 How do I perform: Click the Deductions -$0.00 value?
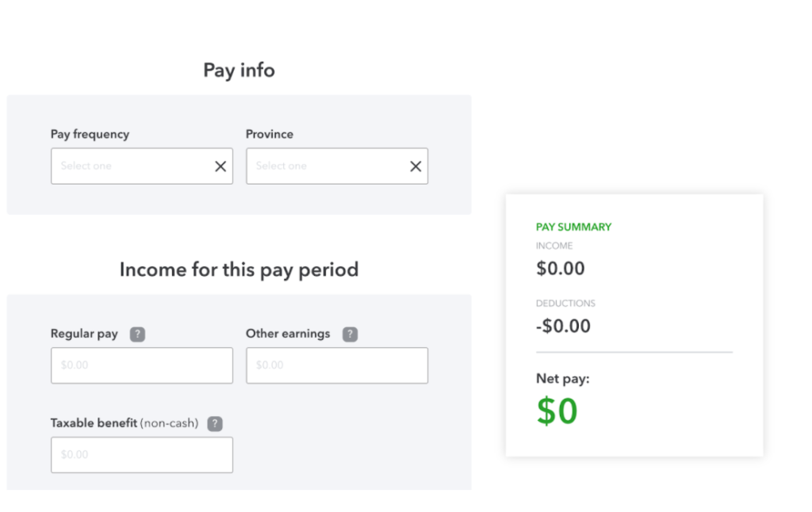tap(563, 326)
